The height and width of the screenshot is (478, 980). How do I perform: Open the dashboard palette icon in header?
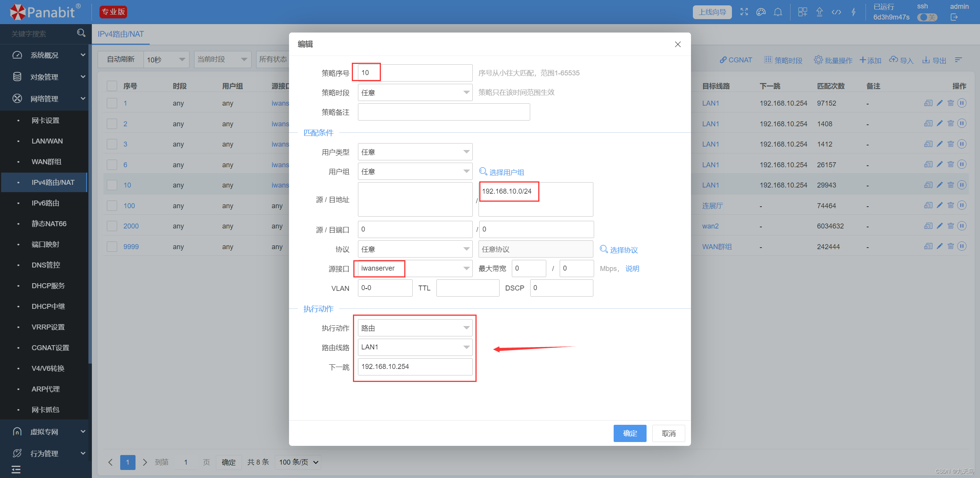click(x=761, y=12)
